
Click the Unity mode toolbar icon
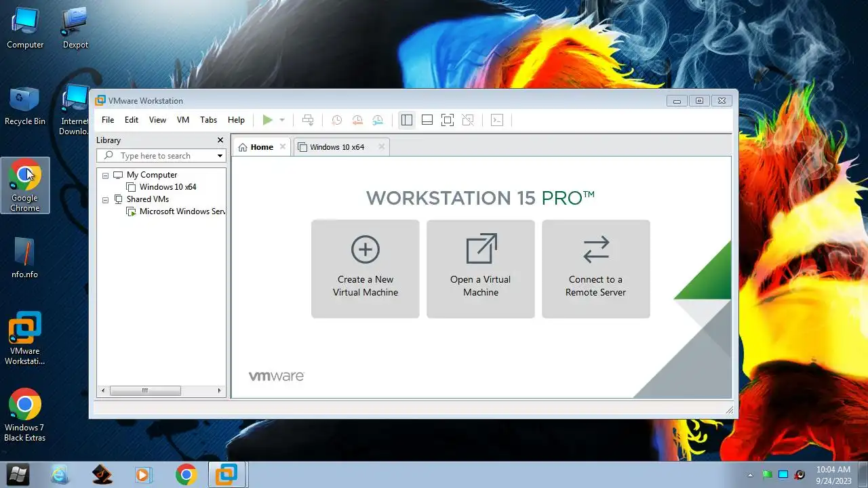pyautogui.click(x=468, y=120)
